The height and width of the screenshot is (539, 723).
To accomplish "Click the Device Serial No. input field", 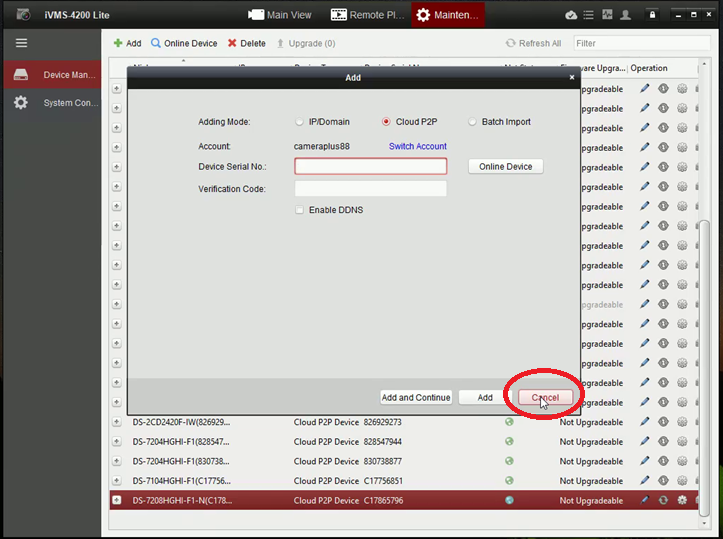I will 370,167.
